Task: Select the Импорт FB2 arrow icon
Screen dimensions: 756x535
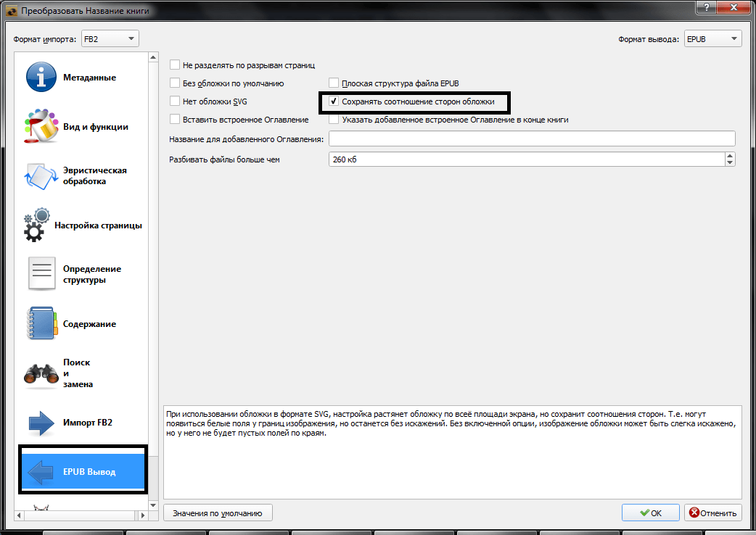Action: pyautogui.click(x=41, y=423)
